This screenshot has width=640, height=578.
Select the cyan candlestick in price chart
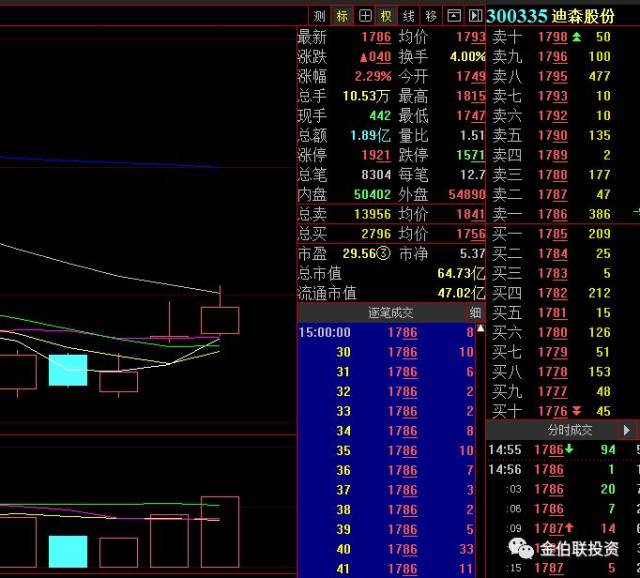pos(68,370)
